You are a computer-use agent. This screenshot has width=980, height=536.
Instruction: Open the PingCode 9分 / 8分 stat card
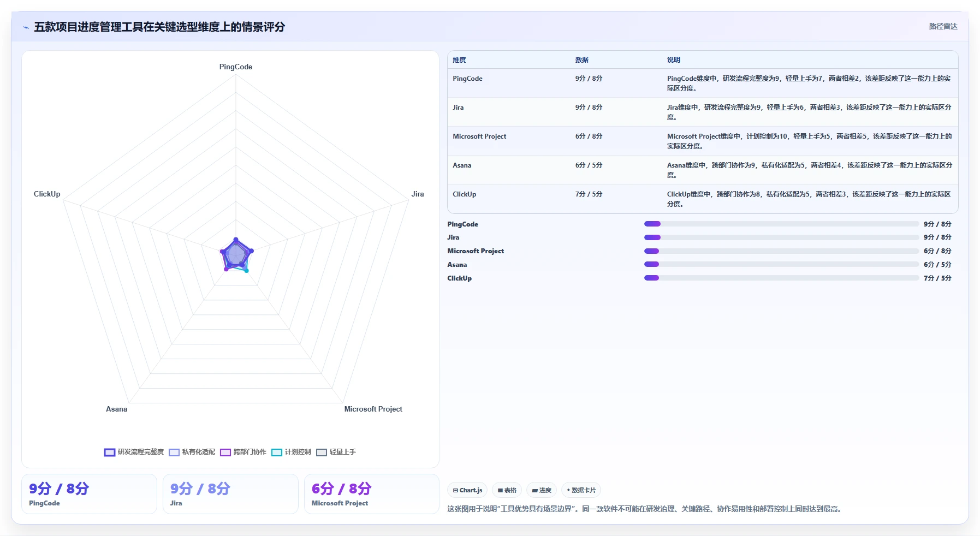click(x=89, y=494)
